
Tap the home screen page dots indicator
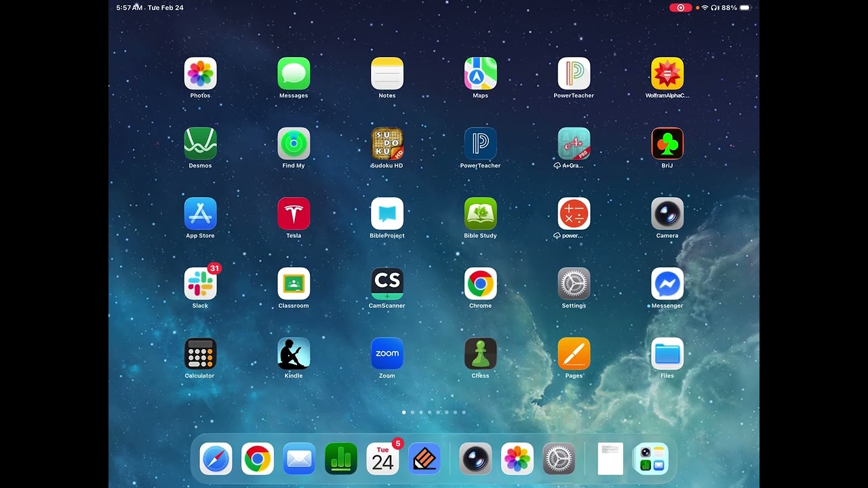[434, 412]
